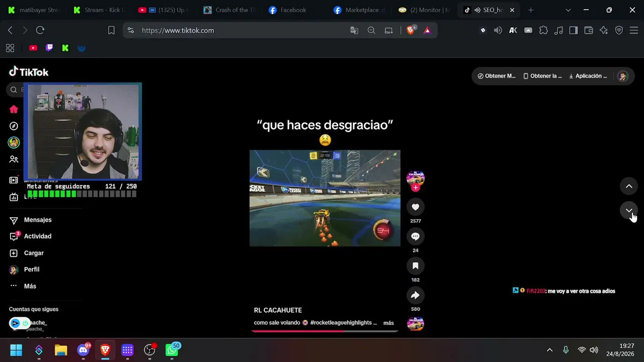Go to the previous video with the up arrow

[x=629, y=187]
